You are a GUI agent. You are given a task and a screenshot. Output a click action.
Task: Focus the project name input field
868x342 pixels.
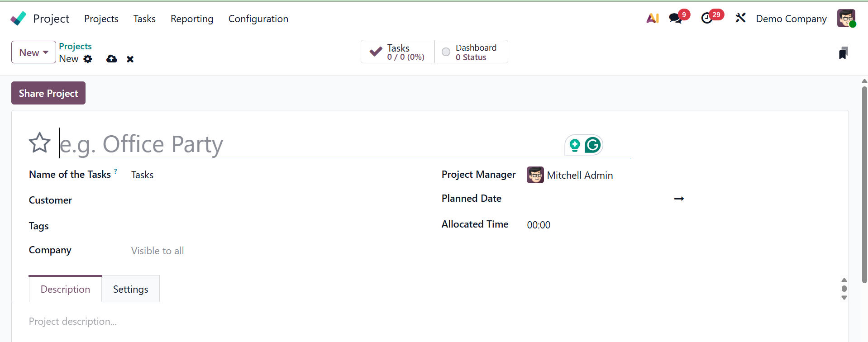pos(308,144)
